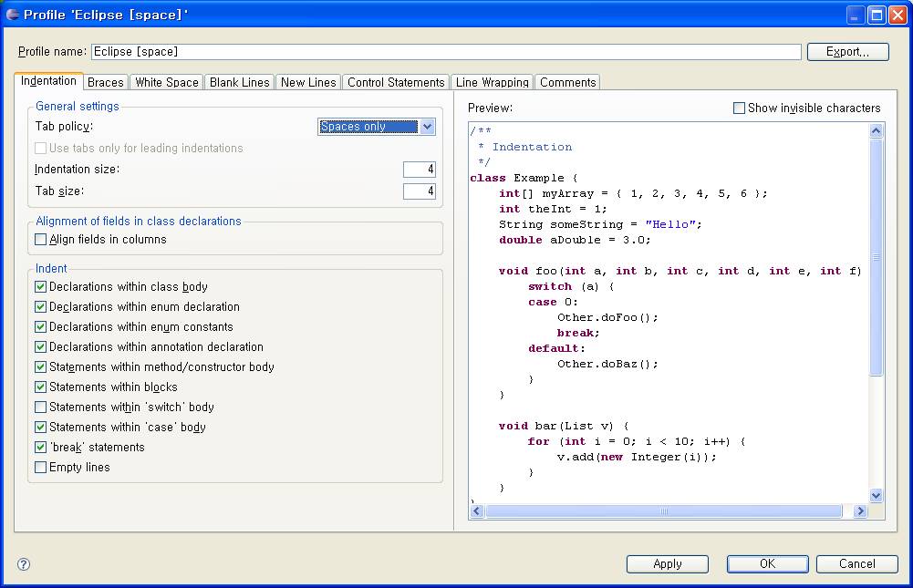Open the Line Wrapping tab
The image size is (913, 588).
[492, 83]
